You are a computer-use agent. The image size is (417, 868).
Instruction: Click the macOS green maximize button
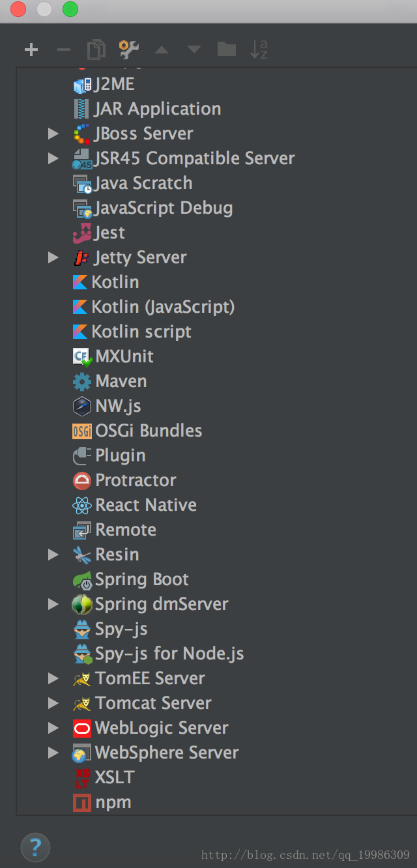[70, 9]
